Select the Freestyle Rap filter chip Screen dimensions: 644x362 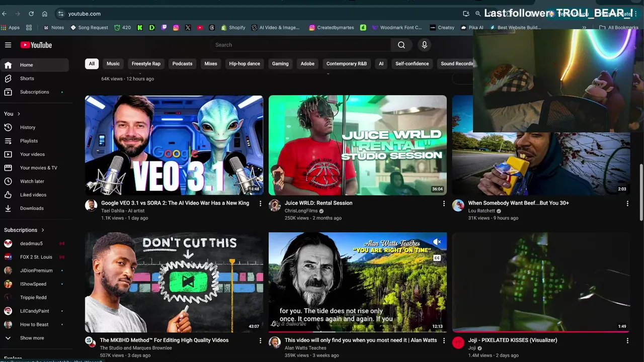click(x=146, y=64)
